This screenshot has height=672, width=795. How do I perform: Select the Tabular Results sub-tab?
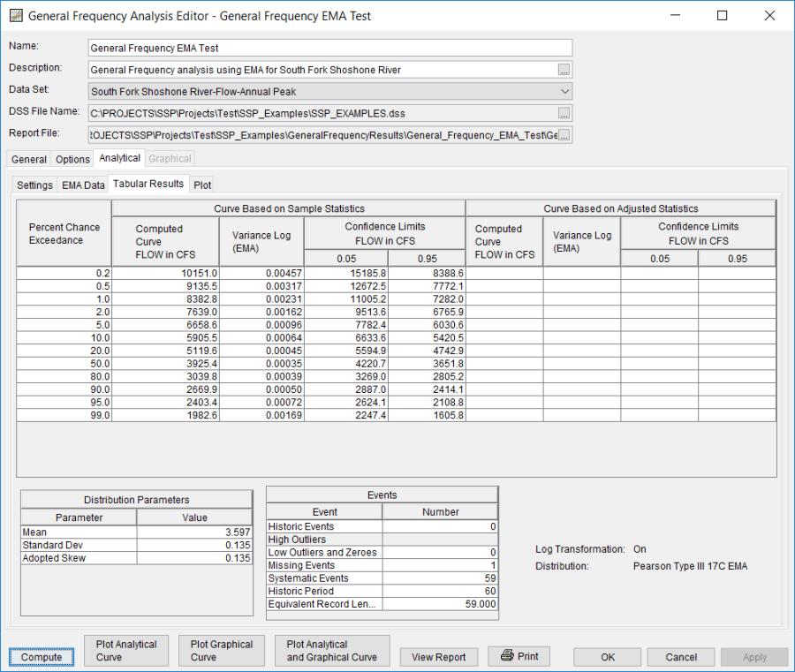pyautogui.click(x=148, y=184)
